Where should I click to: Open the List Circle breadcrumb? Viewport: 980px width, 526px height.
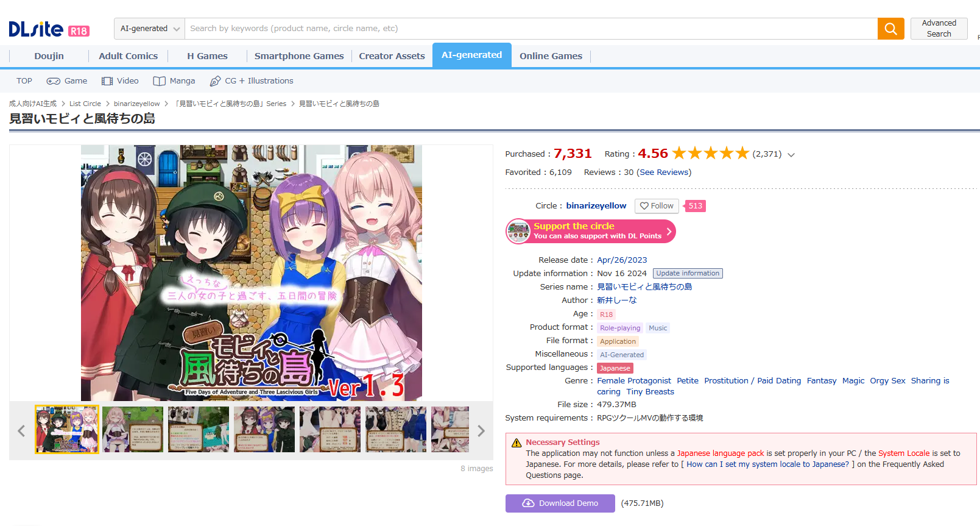point(85,104)
